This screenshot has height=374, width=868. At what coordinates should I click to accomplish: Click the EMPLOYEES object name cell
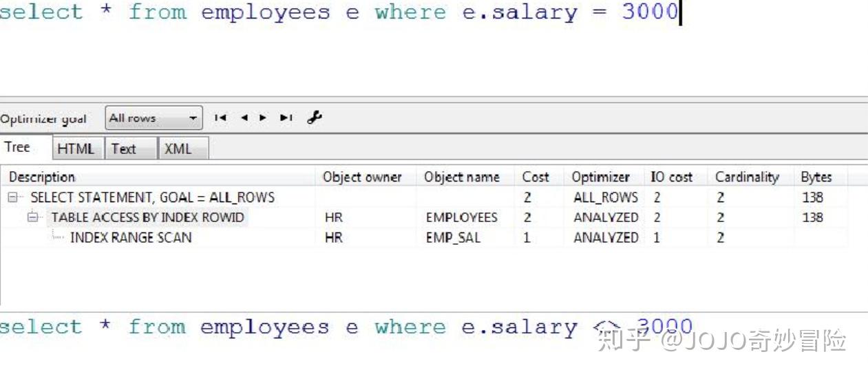point(462,217)
